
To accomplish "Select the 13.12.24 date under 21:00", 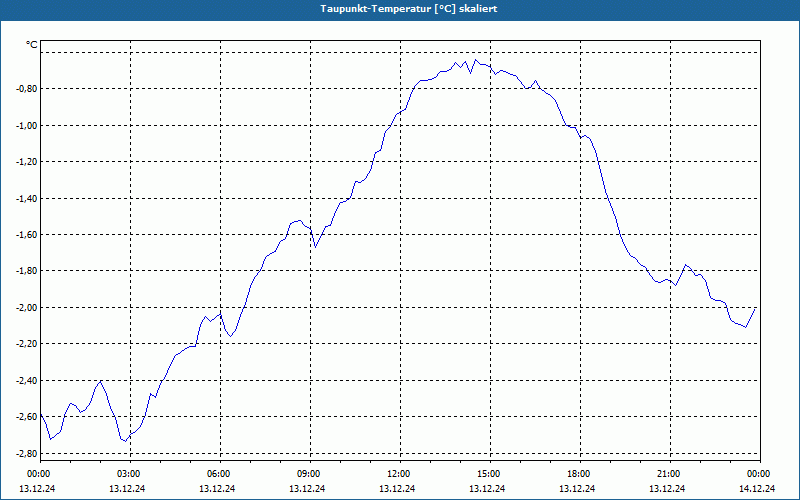I will click(x=667, y=488).
